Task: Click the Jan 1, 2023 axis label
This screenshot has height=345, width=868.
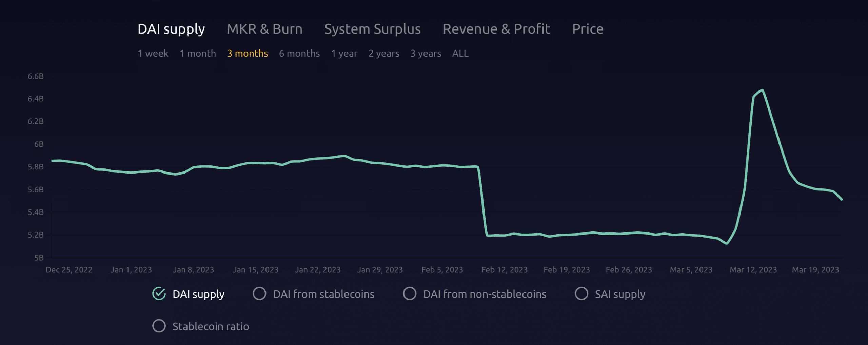Action: pos(131,270)
